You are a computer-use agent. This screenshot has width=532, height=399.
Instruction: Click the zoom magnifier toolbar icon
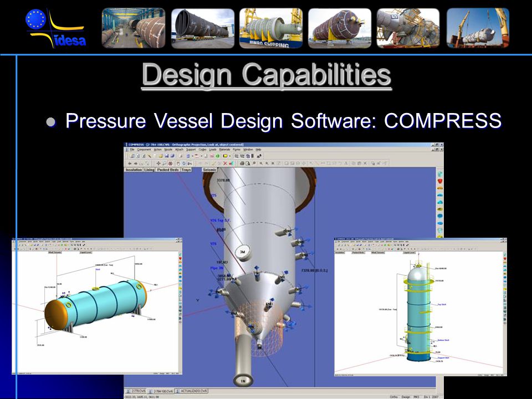point(164,163)
